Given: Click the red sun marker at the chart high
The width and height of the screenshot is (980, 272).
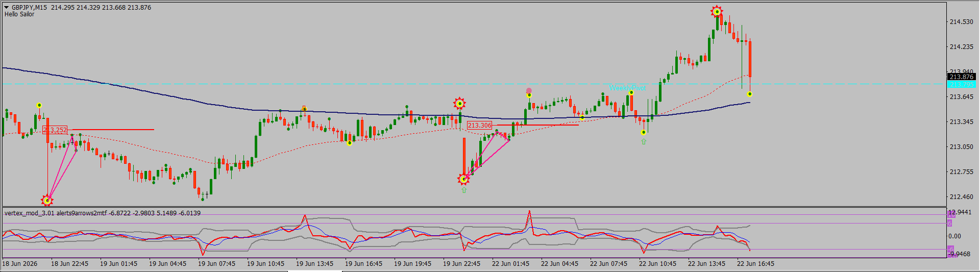Looking at the screenshot, I should click(x=717, y=12).
